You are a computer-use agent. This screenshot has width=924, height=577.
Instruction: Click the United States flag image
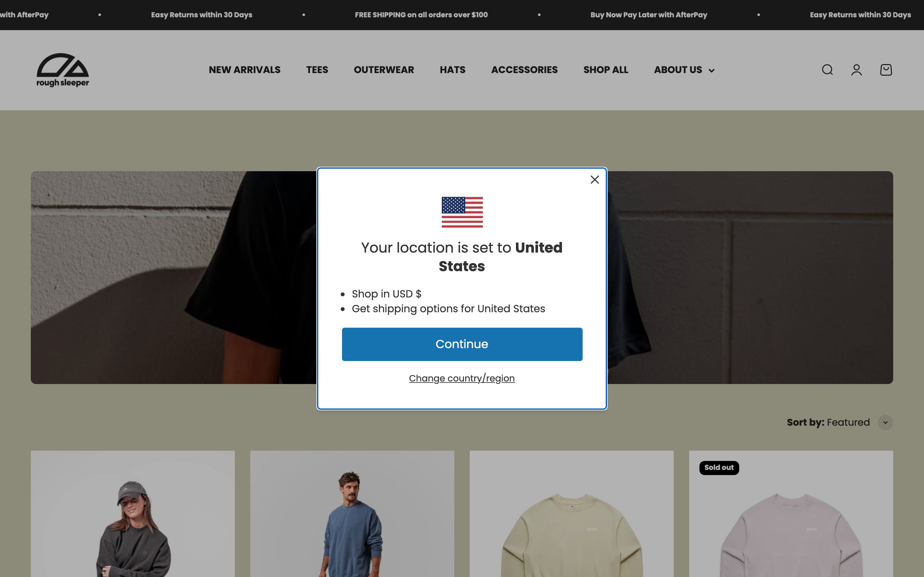coord(462,212)
